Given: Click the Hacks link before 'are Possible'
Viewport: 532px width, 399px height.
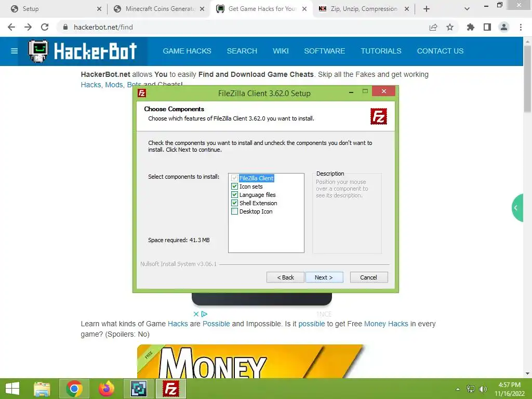Looking at the screenshot, I should pos(178,324).
